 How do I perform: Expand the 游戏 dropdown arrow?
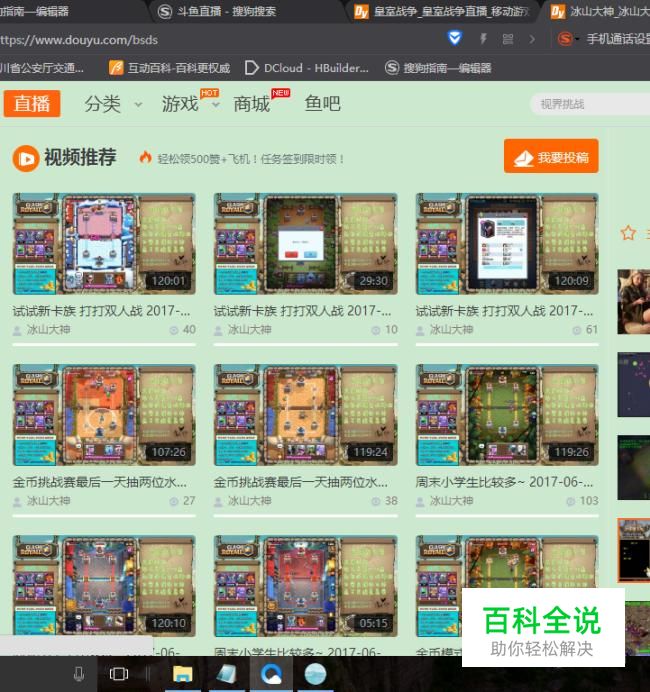click(x=215, y=105)
